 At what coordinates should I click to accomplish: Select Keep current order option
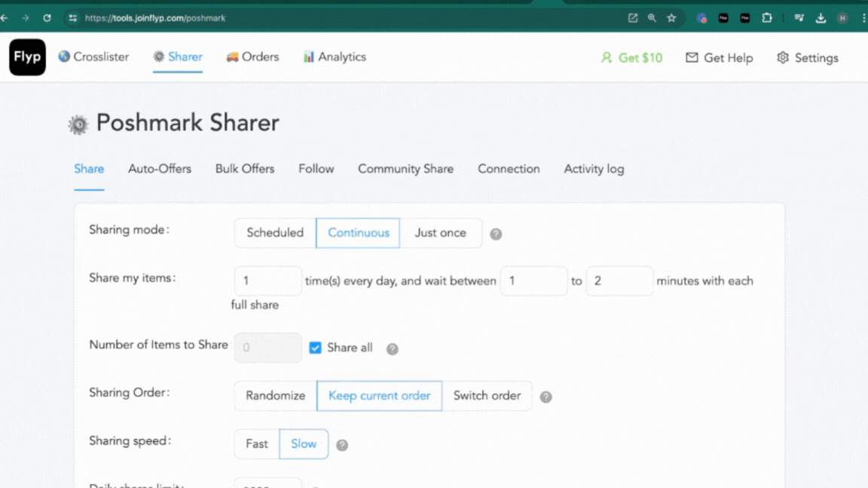pos(379,396)
